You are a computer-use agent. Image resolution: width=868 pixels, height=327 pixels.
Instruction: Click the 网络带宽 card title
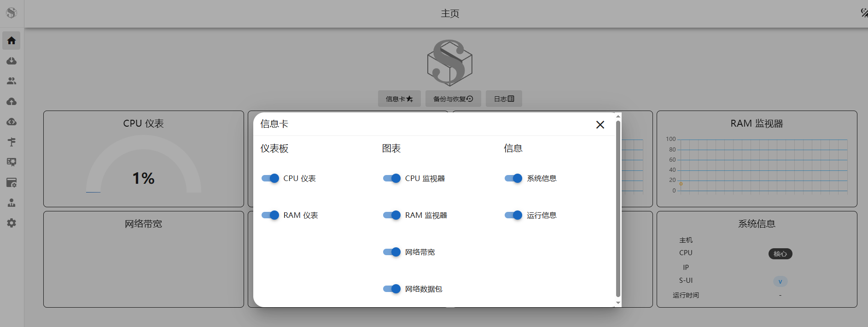[144, 224]
